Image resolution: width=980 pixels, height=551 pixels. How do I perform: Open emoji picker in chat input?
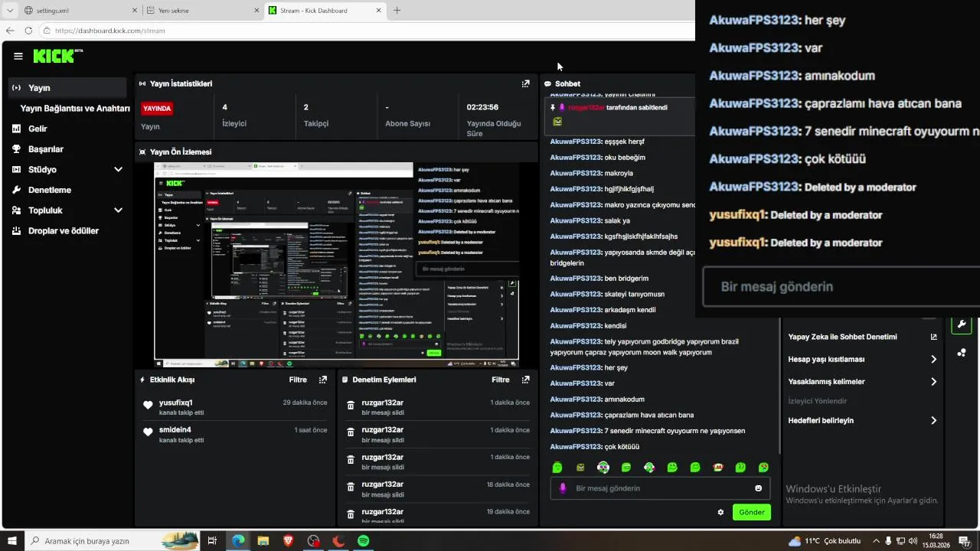pos(759,488)
